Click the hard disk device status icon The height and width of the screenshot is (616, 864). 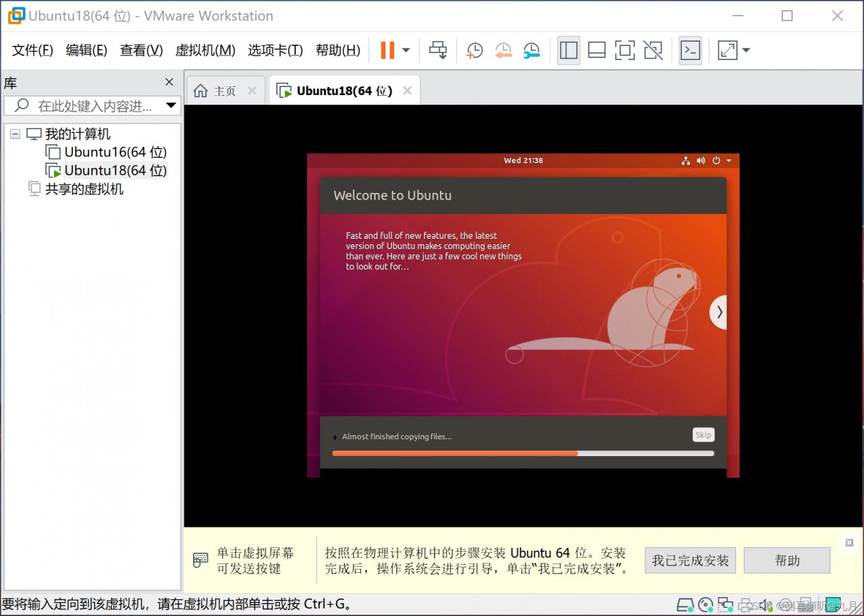(x=685, y=604)
